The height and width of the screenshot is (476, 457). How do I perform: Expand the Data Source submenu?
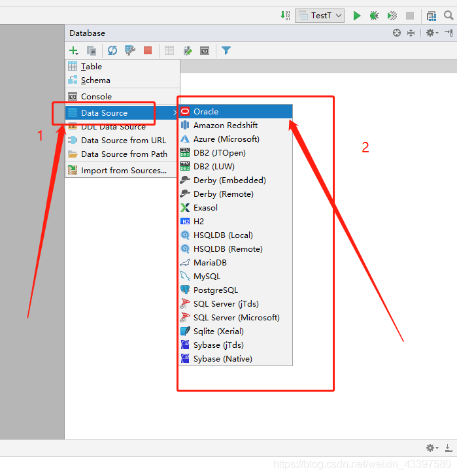coord(123,113)
